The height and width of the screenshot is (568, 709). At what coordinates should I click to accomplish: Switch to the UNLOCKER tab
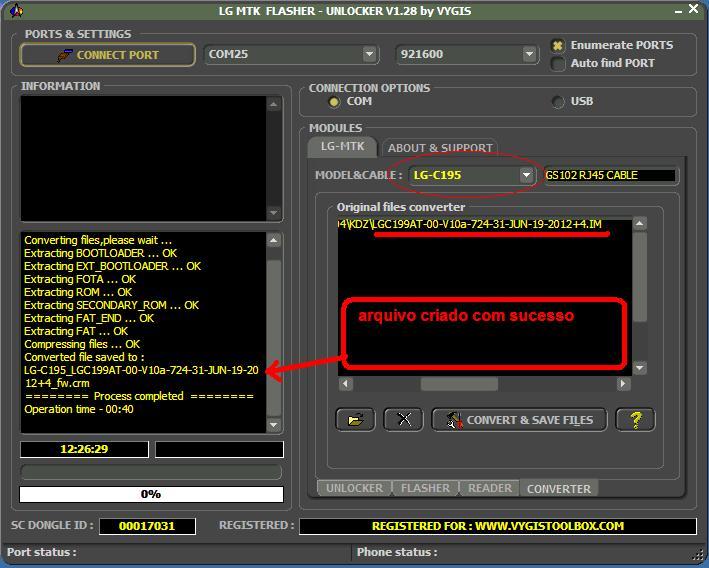[354, 488]
